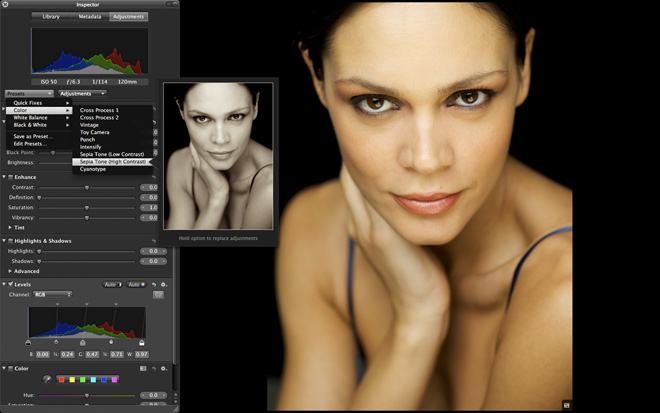Open the Channel RGB dropdown

(52, 295)
